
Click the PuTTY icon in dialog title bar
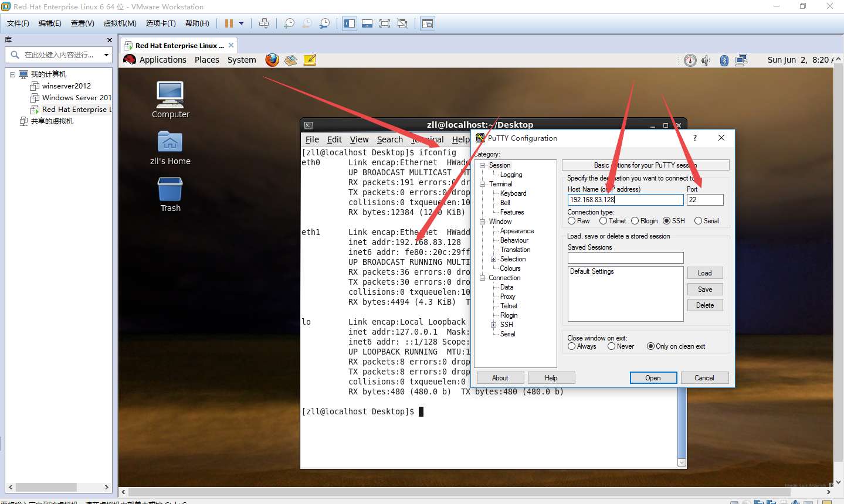pyautogui.click(x=480, y=138)
